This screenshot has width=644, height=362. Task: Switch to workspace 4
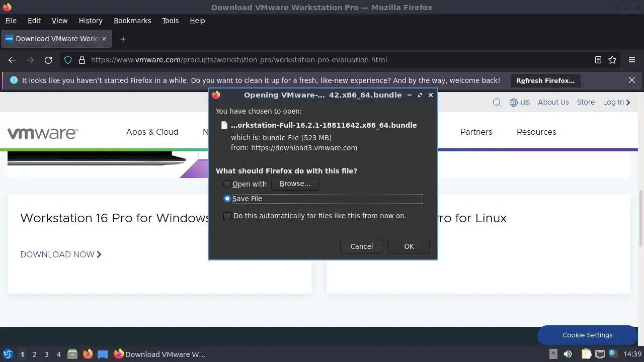pyautogui.click(x=58, y=354)
